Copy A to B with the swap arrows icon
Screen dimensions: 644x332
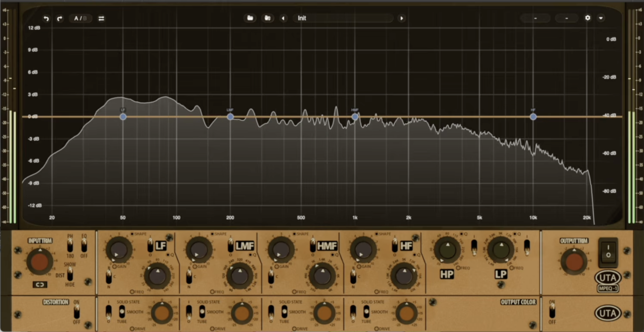[101, 19]
